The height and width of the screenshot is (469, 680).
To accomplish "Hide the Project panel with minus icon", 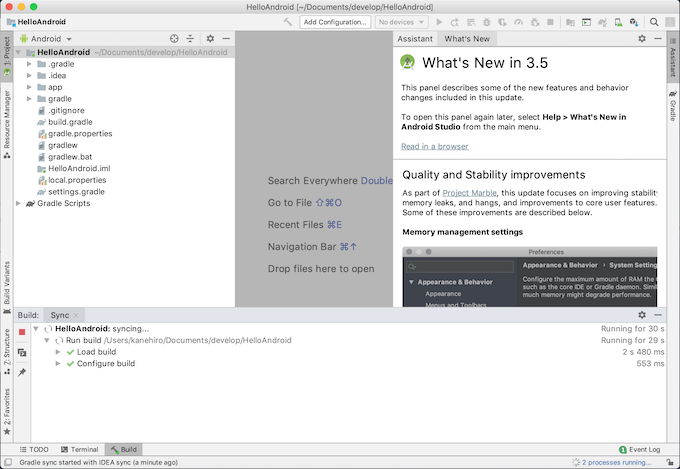I will click(x=226, y=39).
